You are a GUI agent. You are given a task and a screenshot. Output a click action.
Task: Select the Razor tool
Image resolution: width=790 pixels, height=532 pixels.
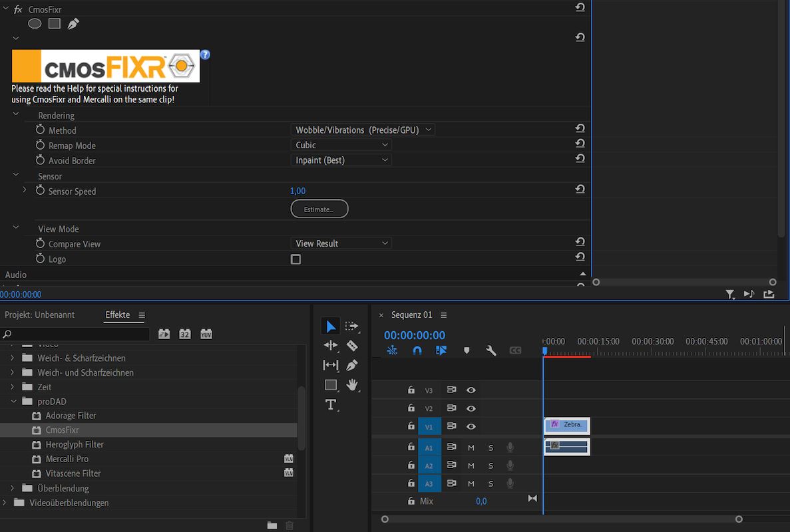point(351,345)
